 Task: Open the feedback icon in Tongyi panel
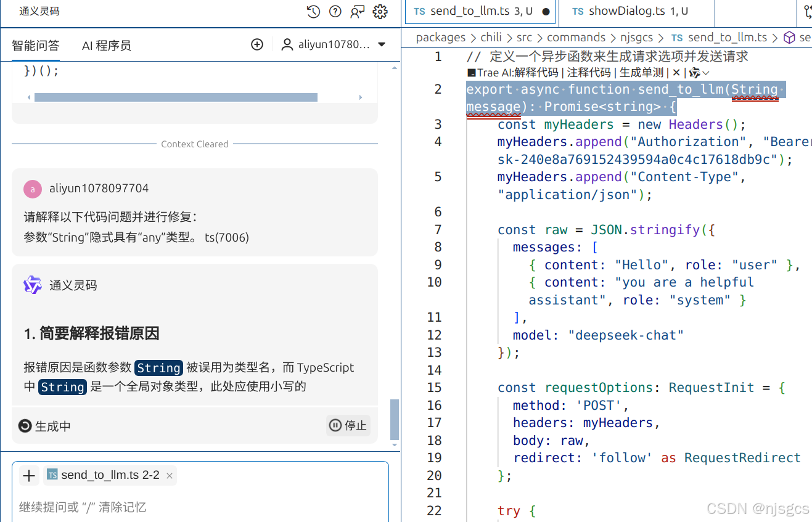pos(358,12)
